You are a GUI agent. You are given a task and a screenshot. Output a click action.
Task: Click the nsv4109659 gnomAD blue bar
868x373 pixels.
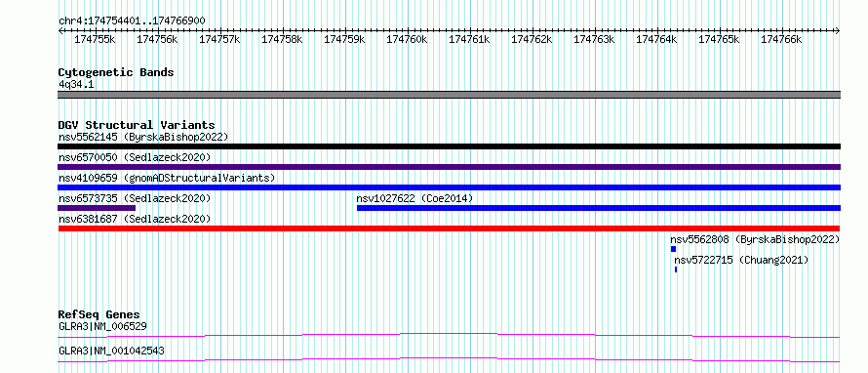click(x=449, y=187)
